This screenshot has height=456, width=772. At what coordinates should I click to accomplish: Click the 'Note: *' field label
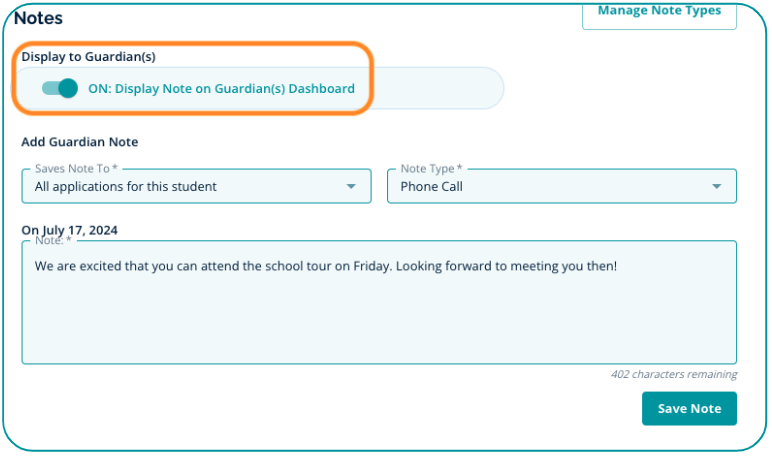coord(53,241)
